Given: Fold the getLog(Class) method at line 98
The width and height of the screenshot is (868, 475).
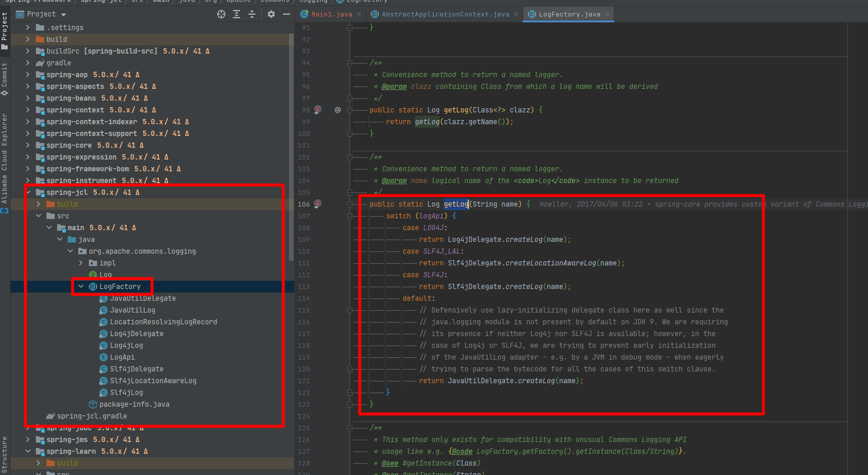Looking at the screenshot, I should click(350, 109).
